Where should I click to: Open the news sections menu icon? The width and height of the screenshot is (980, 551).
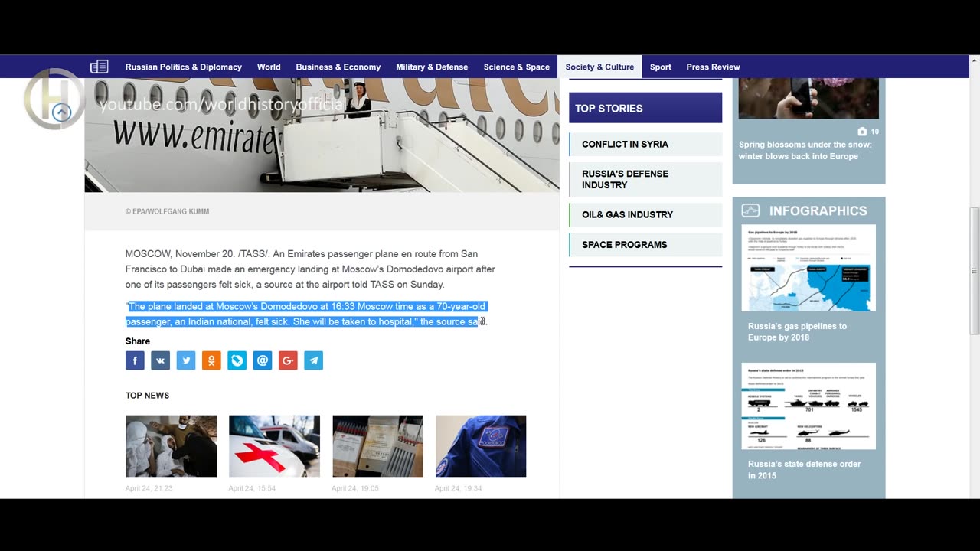(99, 67)
